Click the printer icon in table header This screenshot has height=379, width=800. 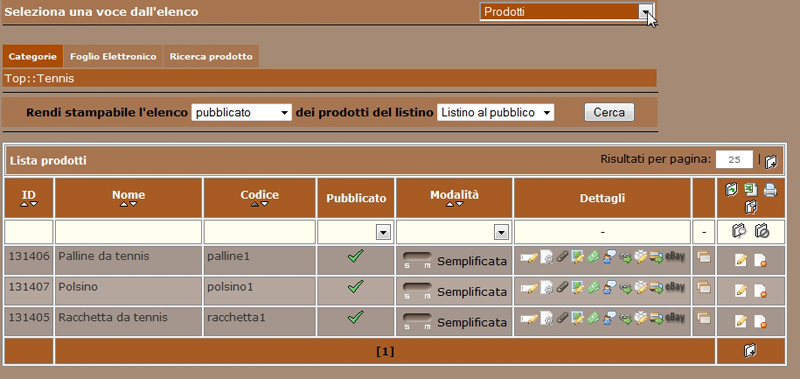coord(770,190)
